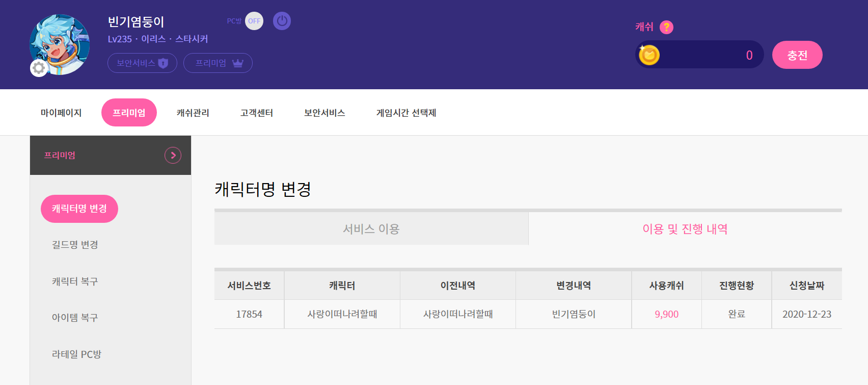Click the 충전 charge button

[797, 55]
